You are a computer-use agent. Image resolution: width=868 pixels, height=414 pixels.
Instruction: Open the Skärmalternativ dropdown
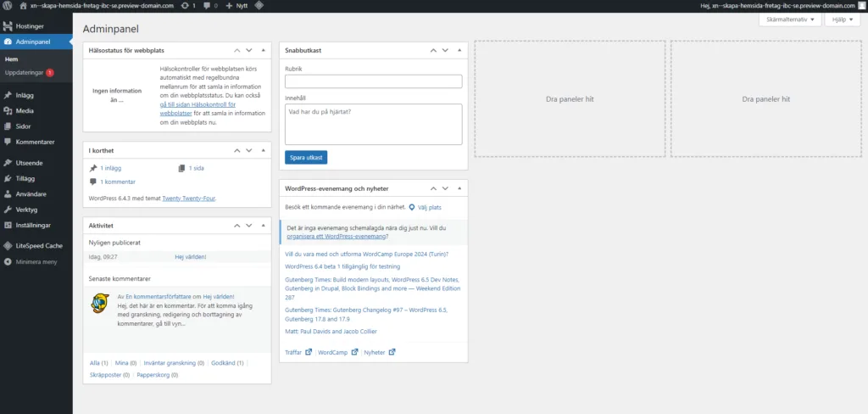pyautogui.click(x=790, y=20)
